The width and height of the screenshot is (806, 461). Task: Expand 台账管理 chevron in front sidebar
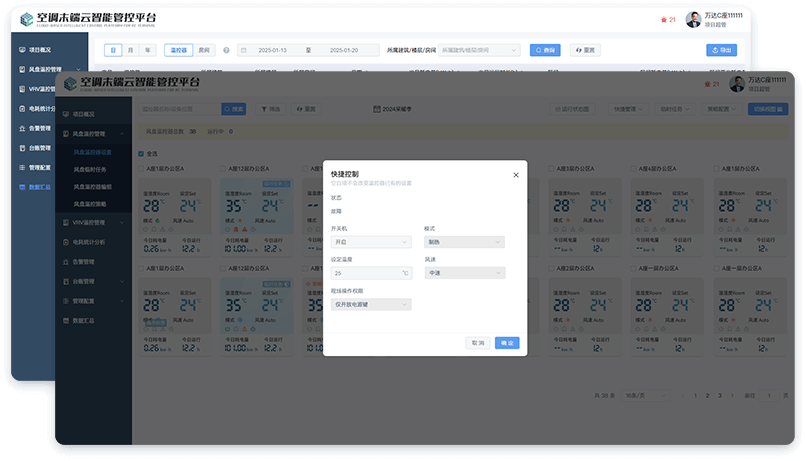coord(122,282)
